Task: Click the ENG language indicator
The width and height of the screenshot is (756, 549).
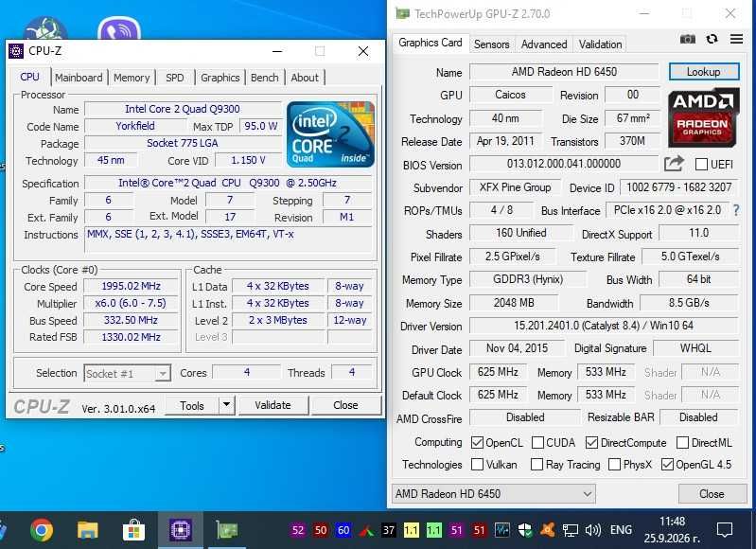Action: (621, 530)
